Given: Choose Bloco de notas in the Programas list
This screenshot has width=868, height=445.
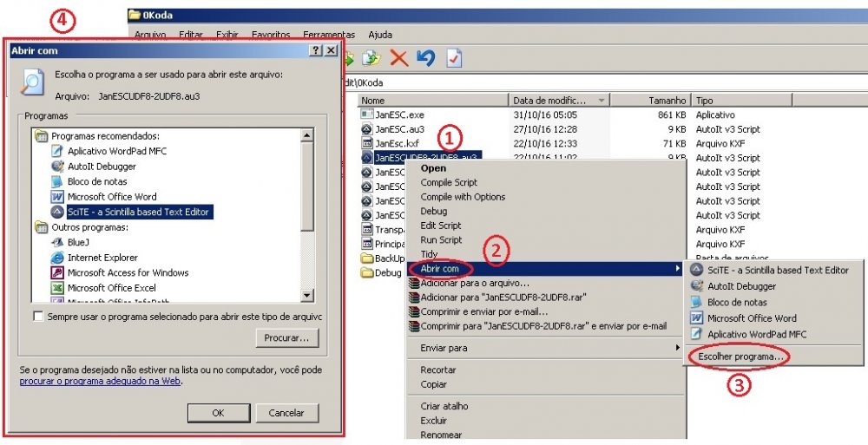Looking at the screenshot, I should [x=97, y=181].
